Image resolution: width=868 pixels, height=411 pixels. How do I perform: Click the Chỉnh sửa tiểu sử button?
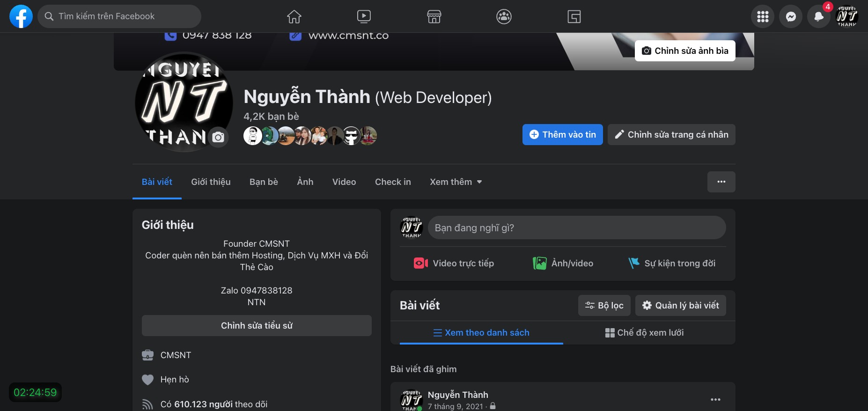coord(257,325)
